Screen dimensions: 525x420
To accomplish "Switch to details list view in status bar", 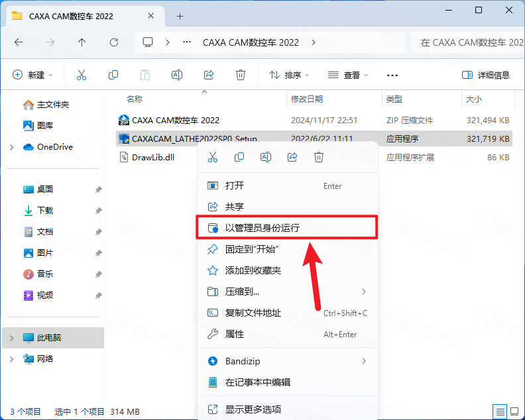I will (500, 411).
